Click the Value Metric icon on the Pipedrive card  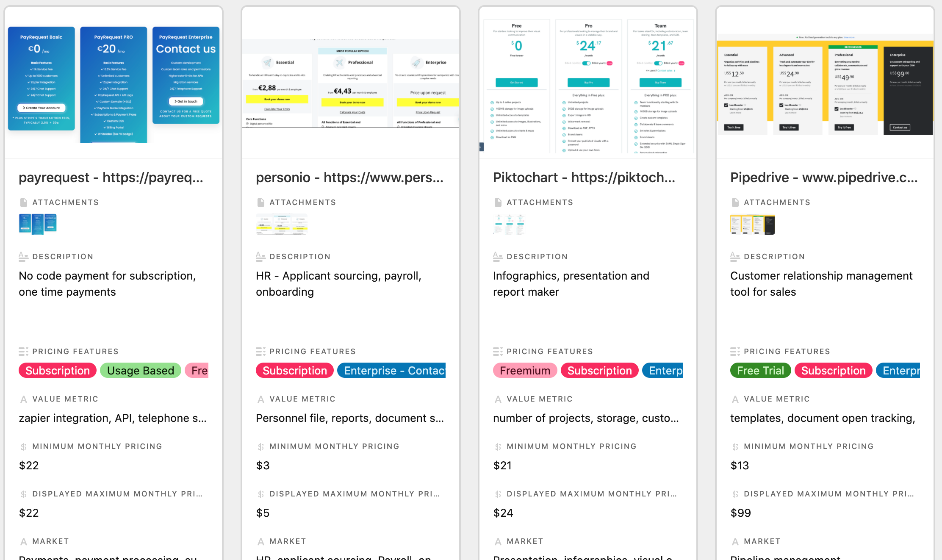point(735,399)
